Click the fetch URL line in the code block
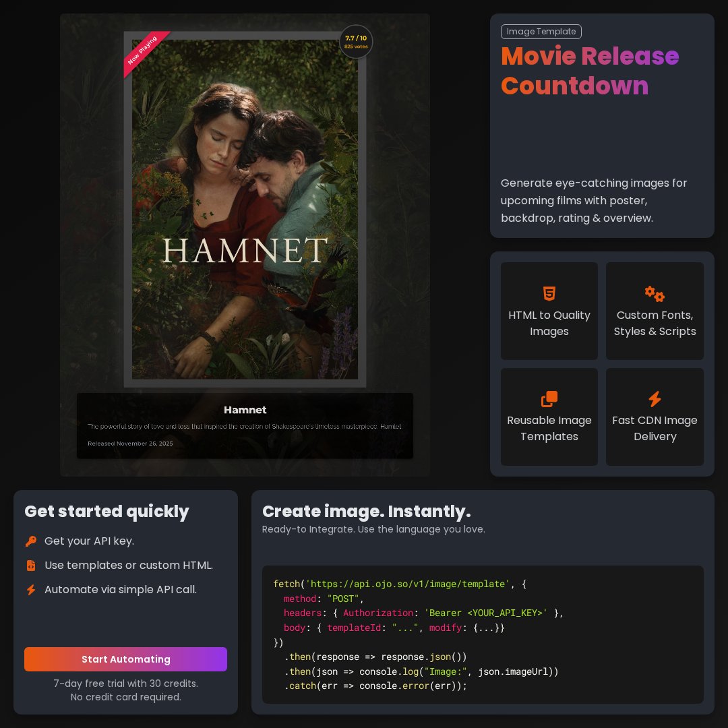This screenshot has height=728, width=728. [x=399, y=584]
